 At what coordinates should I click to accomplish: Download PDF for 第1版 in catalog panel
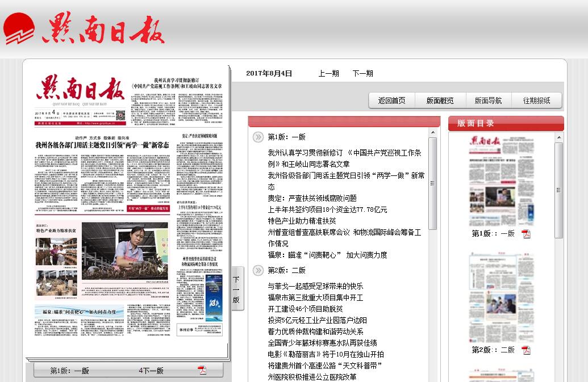[526, 234]
